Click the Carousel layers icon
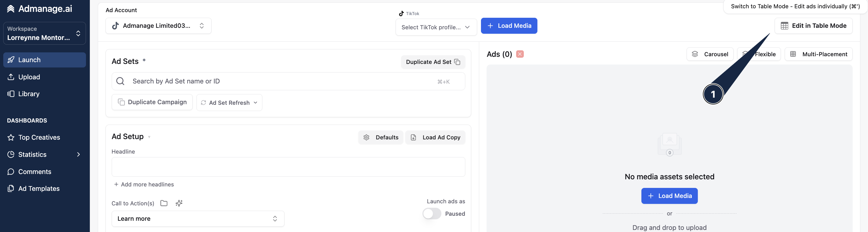This screenshot has height=232, width=868. 695,54
